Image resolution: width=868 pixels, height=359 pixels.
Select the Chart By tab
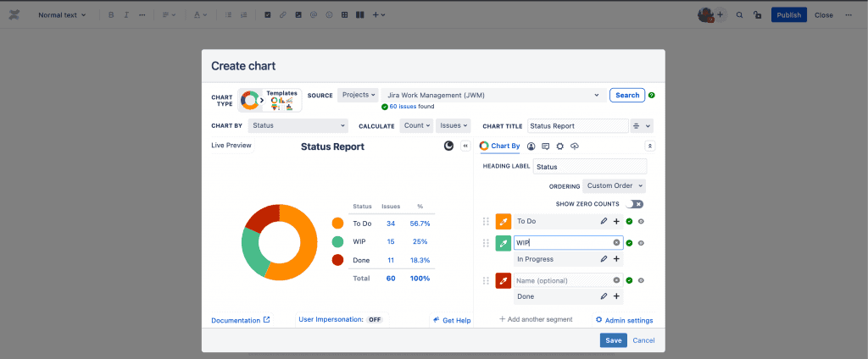tap(500, 146)
